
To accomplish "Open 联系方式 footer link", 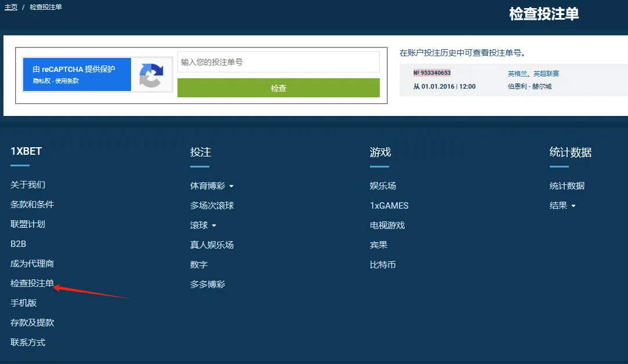I will (28, 343).
